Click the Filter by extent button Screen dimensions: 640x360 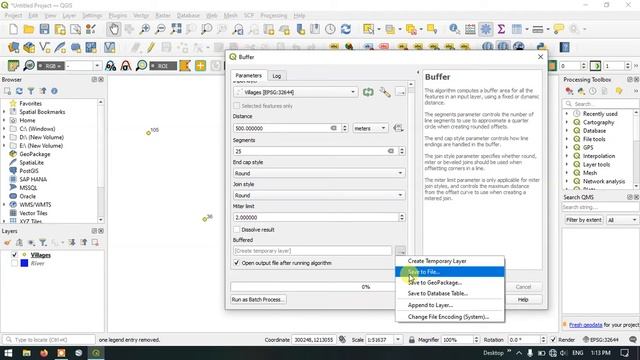point(584,220)
